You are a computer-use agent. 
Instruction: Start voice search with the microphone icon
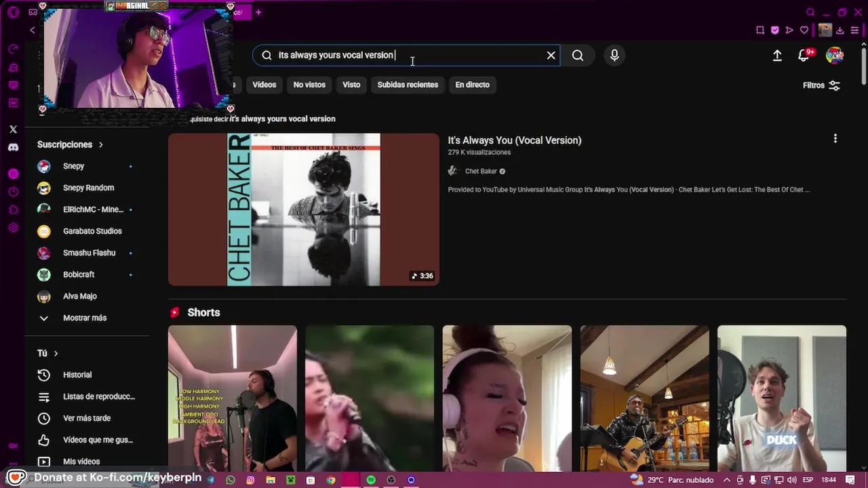614,56
